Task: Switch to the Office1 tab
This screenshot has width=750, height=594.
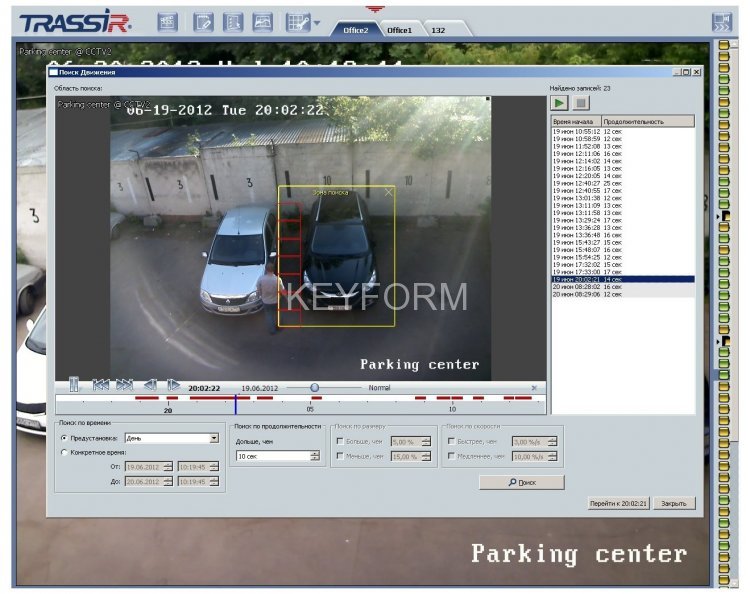Action: 401,30
